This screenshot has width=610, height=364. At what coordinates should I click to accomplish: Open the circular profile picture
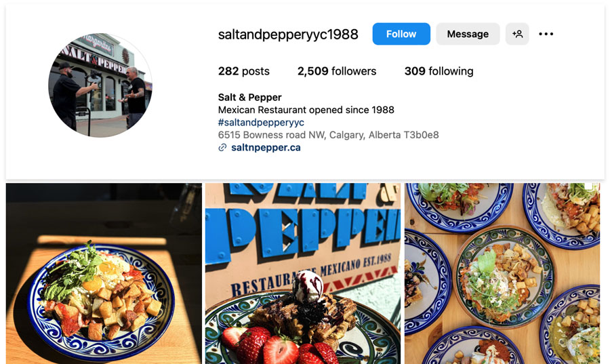pos(100,85)
